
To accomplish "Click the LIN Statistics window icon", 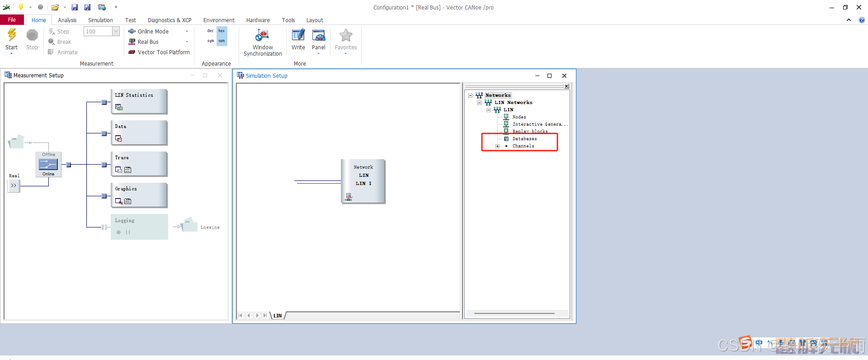I will pos(119,107).
